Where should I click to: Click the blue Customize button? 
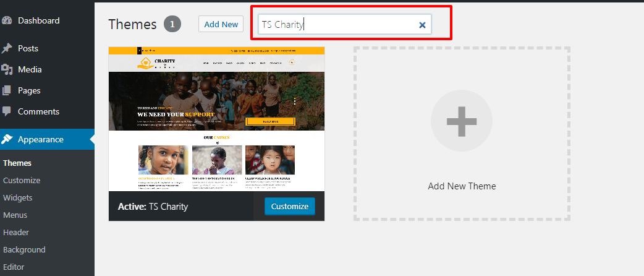289,206
